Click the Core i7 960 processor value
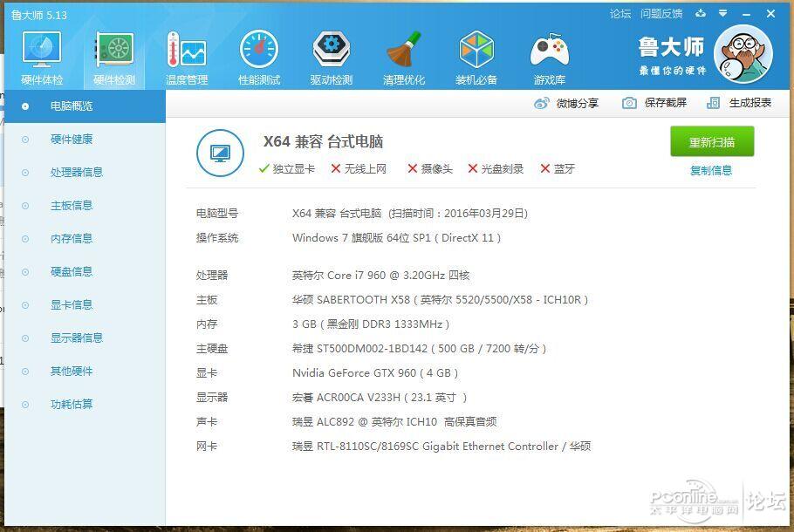Image resolution: width=794 pixels, height=532 pixels. (380, 276)
